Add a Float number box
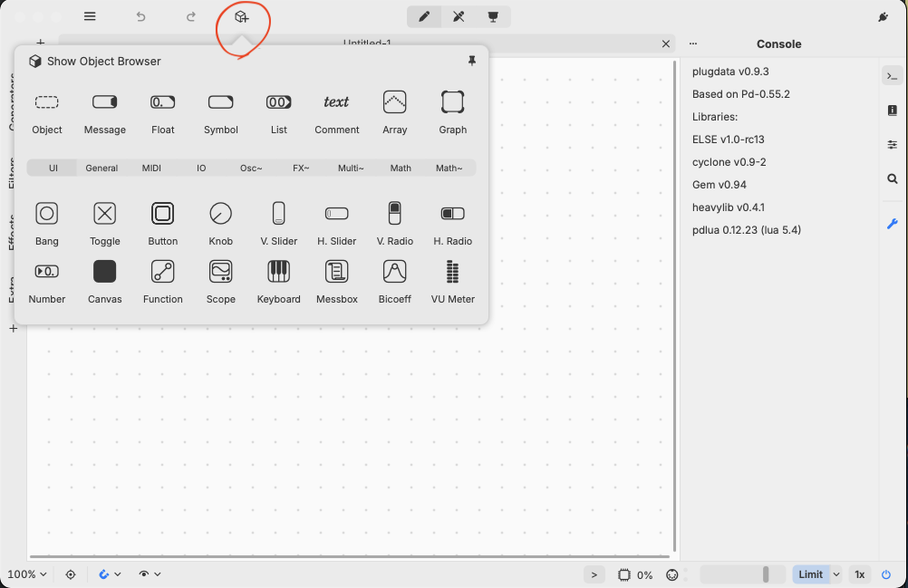Screen dimensions: 908x588 tap(163, 113)
